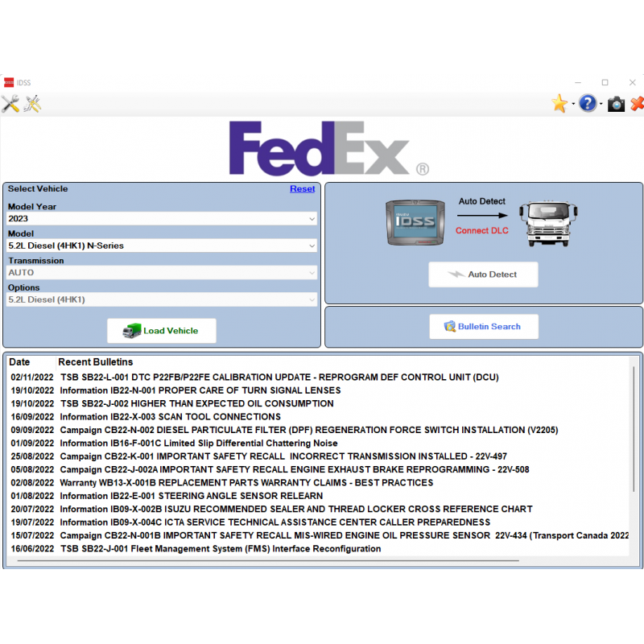Click the IDSS app icon in title bar
The height and width of the screenshot is (644, 644).
coord(9,82)
